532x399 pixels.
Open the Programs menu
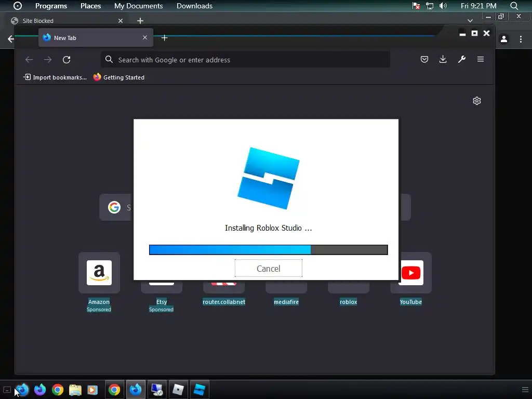(x=51, y=6)
